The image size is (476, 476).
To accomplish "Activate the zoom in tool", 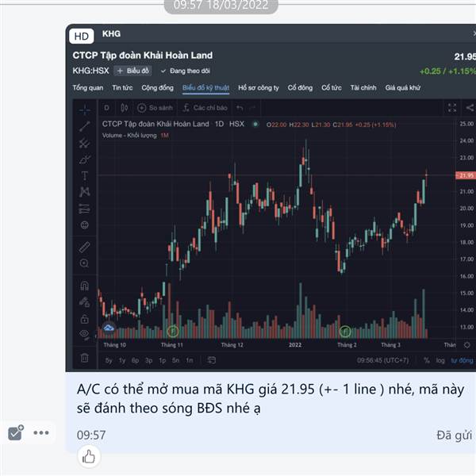I will point(84,263).
